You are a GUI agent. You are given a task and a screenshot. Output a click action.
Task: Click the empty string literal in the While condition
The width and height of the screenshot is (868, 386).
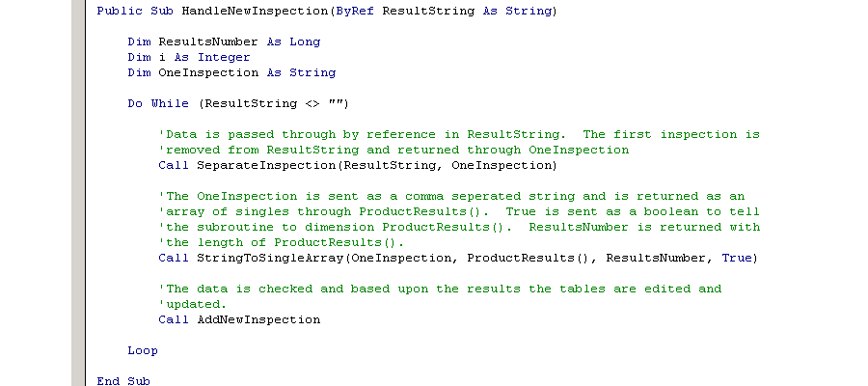pos(336,103)
